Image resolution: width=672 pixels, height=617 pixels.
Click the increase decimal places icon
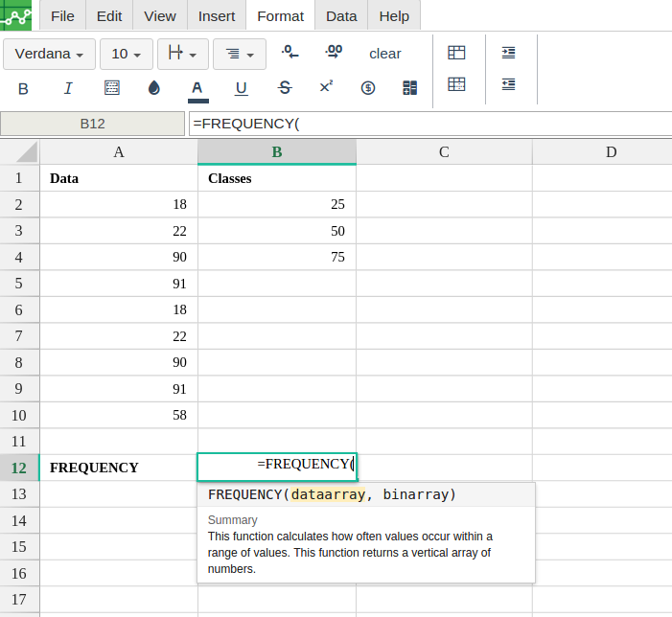[x=334, y=53]
